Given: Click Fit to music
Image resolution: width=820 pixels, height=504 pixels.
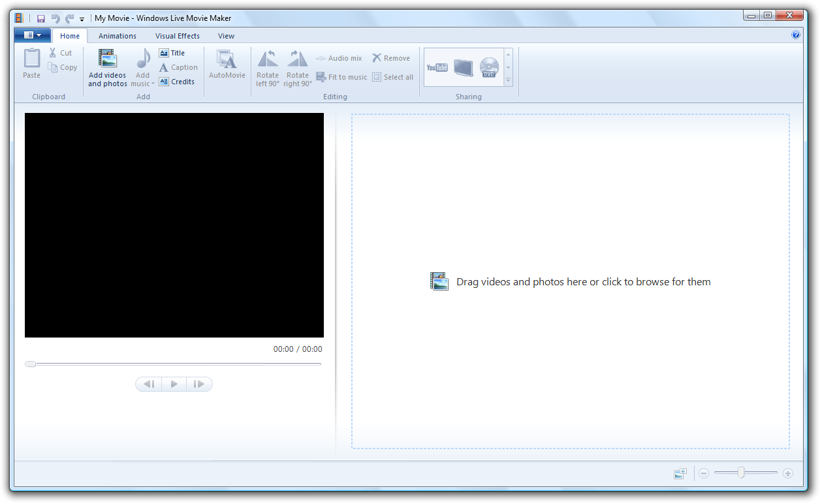Looking at the screenshot, I should [341, 77].
